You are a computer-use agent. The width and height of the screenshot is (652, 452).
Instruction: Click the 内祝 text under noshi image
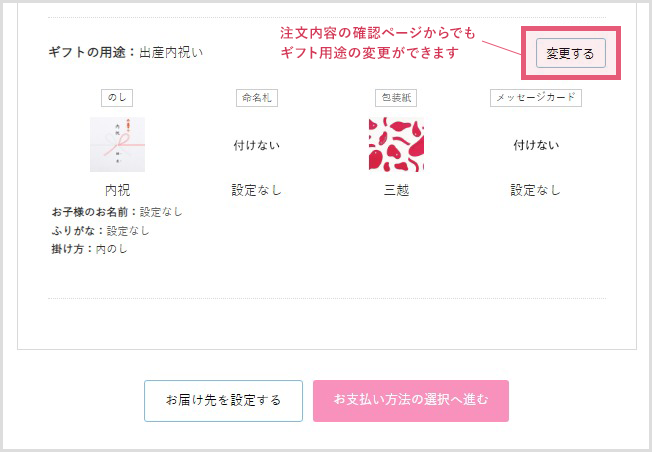point(117,190)
